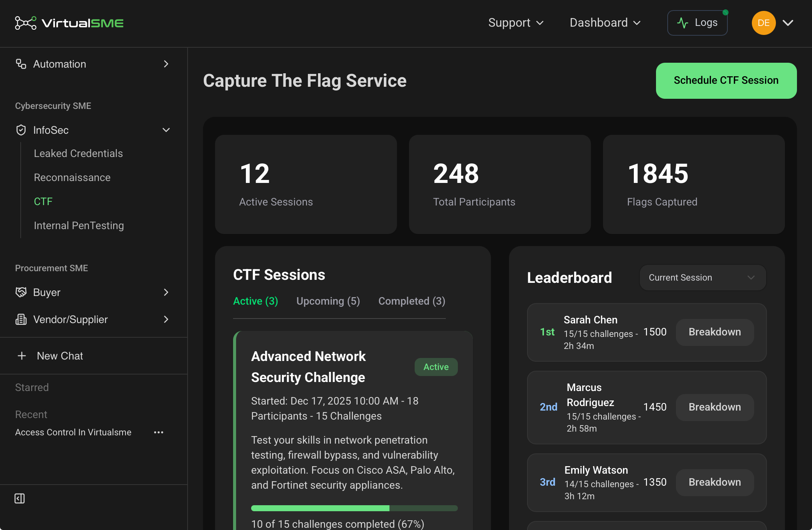Start a New Chat
812x530 pixels.
50,356
